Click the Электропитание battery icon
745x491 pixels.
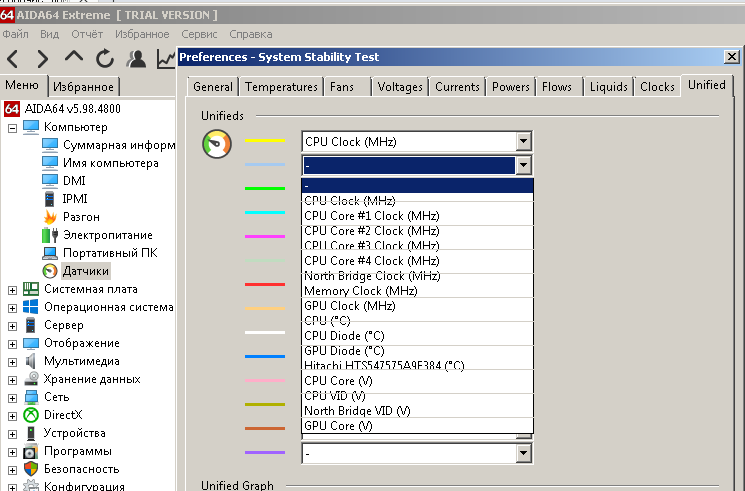(50, 235)
